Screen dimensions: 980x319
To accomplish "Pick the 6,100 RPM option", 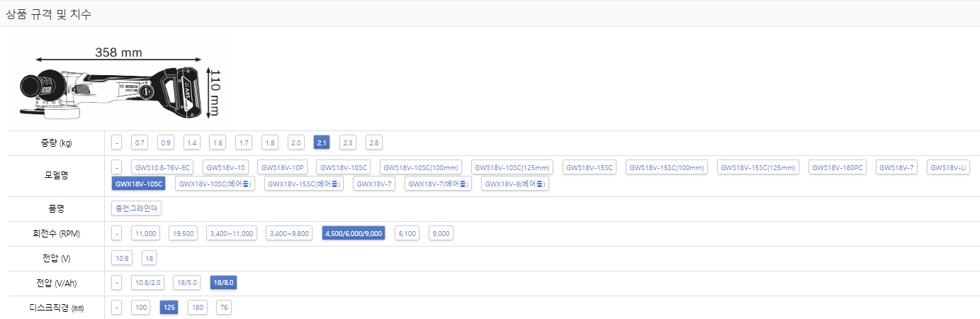I will click(407, 233).
